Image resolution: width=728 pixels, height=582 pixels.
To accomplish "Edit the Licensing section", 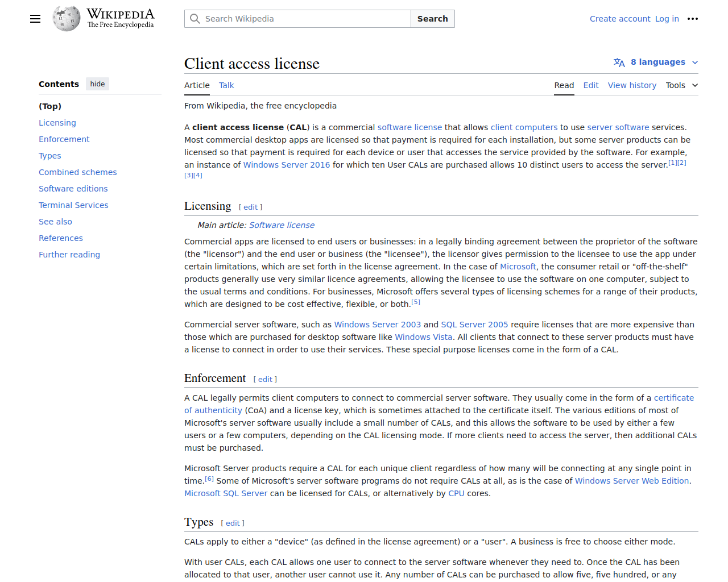I will 250,207.
